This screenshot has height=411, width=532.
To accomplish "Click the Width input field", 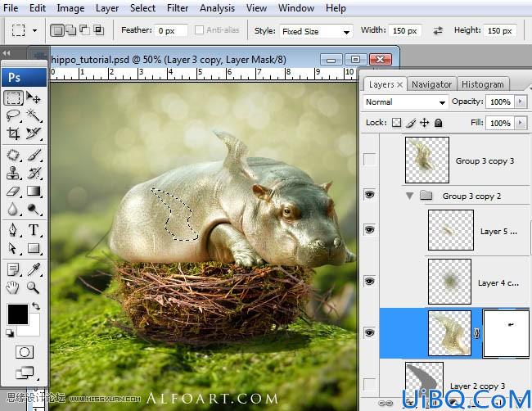I will tap(405, 31).
